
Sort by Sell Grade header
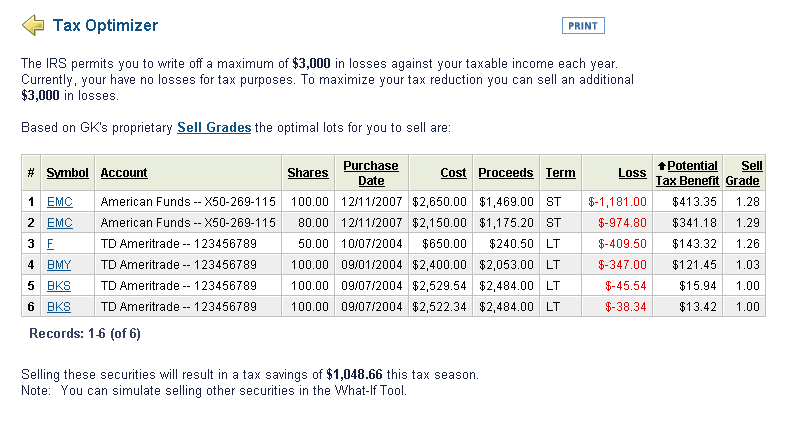pos(744,173)
